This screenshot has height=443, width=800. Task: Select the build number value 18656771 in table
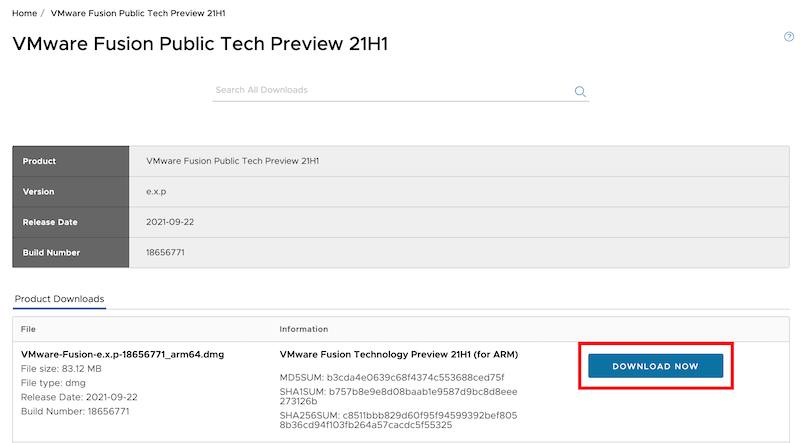[165, 253]
